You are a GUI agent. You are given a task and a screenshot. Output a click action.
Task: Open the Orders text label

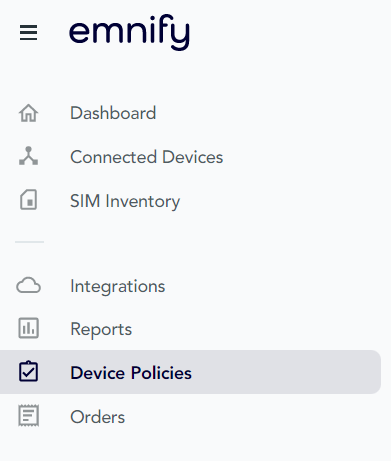[97, 417]
